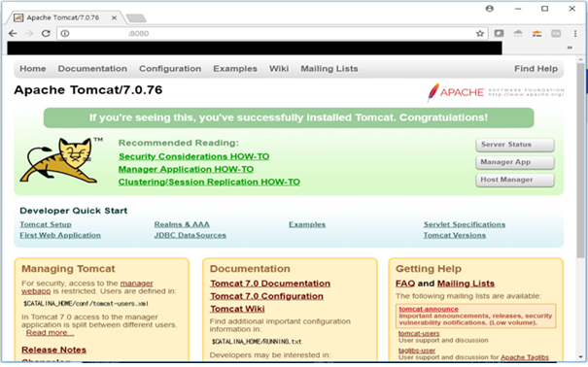The image size is (588, 367).
Task: Click the address bar showing :8080
Action: pos(272,33)
